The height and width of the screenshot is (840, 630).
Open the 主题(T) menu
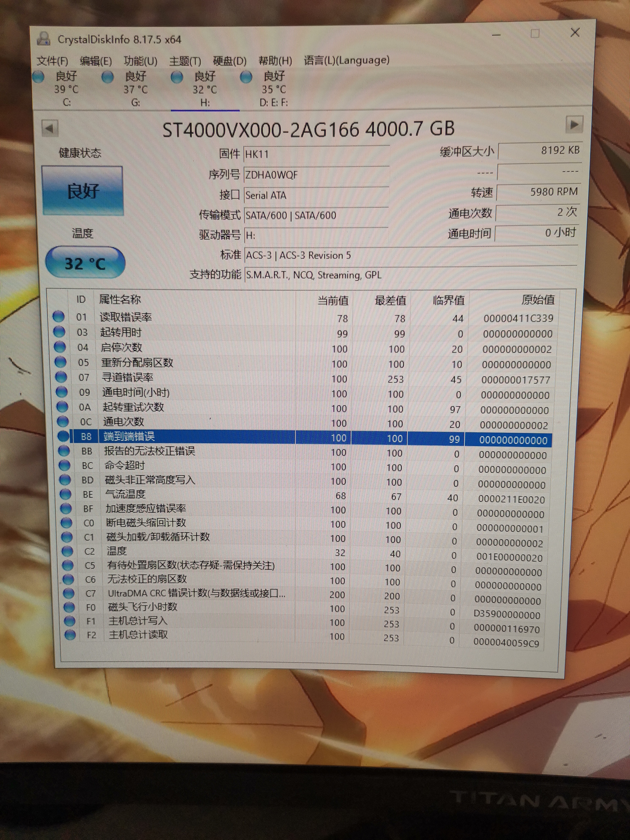point(185,61)
